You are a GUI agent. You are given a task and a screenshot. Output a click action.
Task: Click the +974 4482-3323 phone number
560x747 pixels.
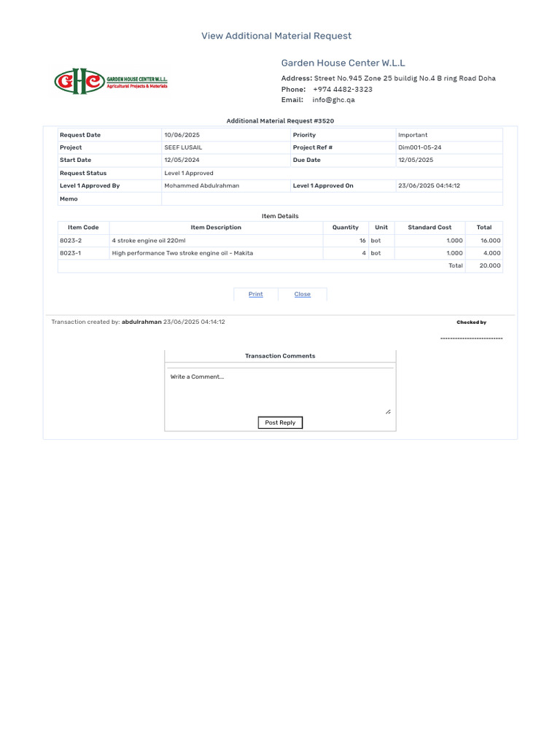coord(343,90)
